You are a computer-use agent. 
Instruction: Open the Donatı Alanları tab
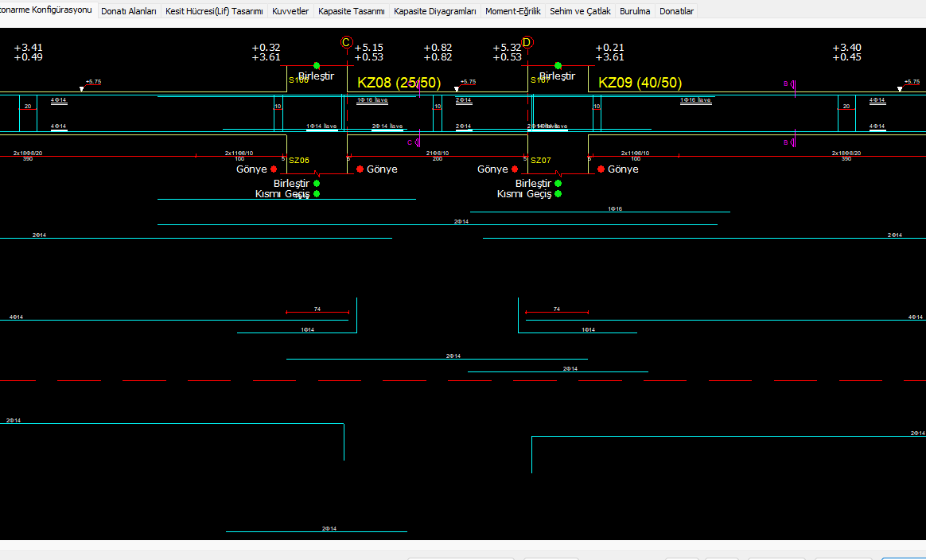tap(129, 11)
